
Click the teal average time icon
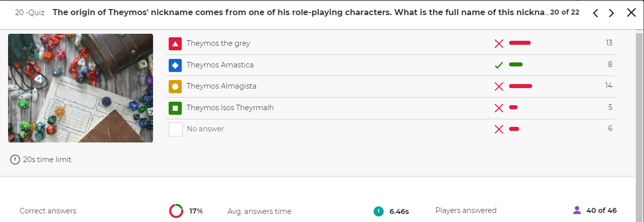[x=379, y=211]
